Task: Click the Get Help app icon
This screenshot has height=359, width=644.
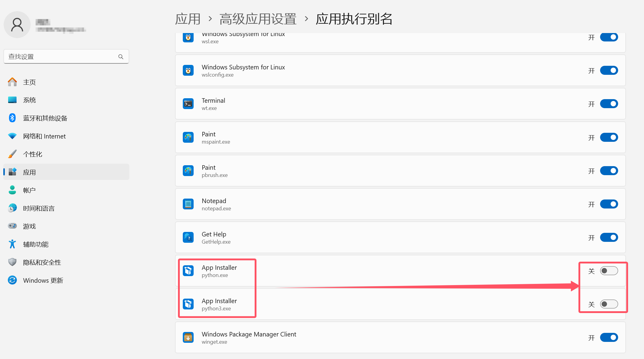Action: 188,238
